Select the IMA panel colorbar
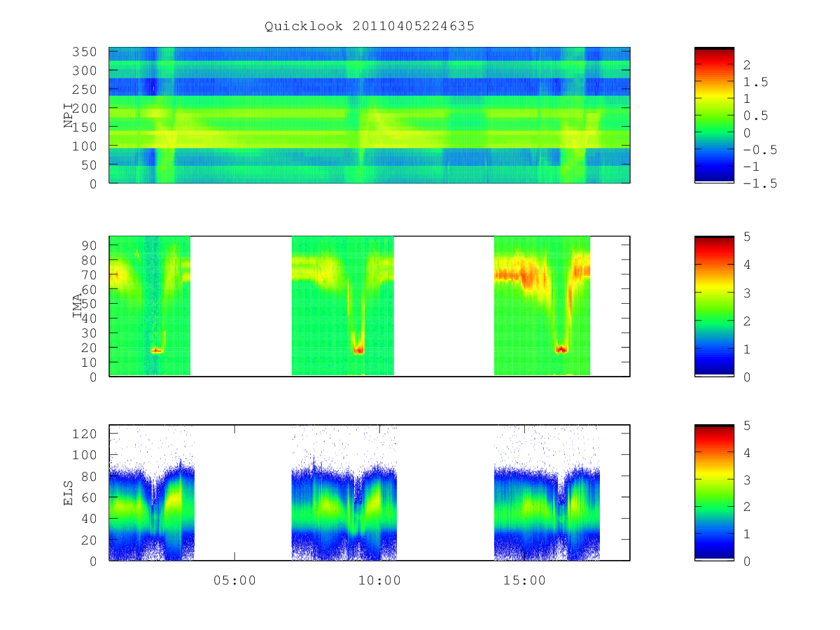Screen dimensions: 840x630 [714, 307]
